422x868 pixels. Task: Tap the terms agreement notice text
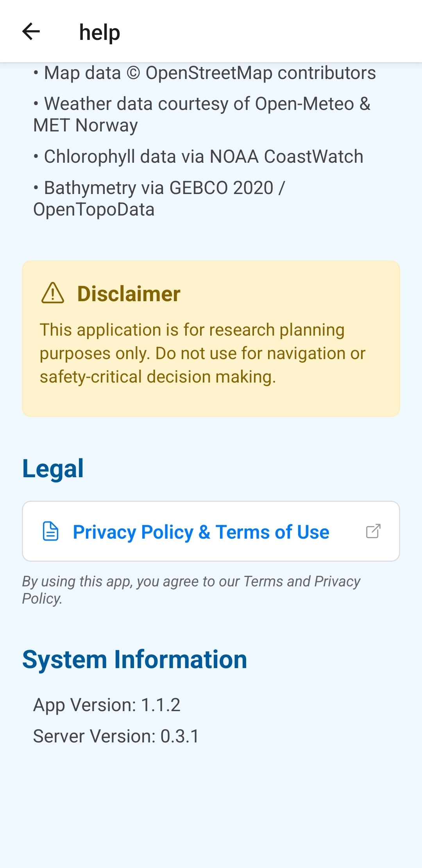pos(191,590)
